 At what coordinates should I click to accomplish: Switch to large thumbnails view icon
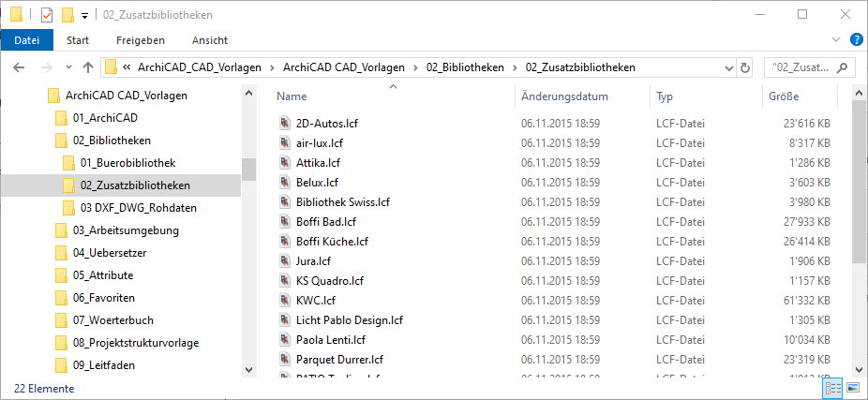pyautogui.click(x=852, y=387)
